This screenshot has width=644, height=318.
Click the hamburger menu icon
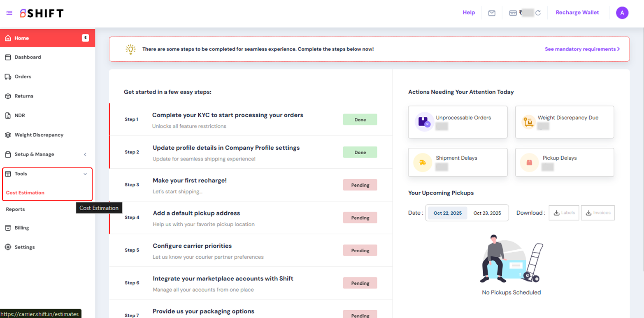9,13
